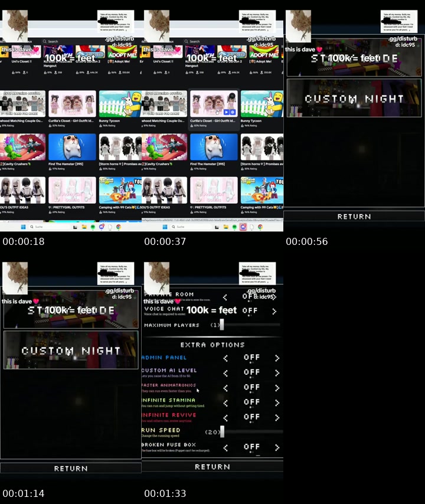Viewport: 425px width, 504px height.
Task: Open PRETTYGIRL OUTFITS thumbnail in the 00:00:37 frame
Action: [214, 190]
